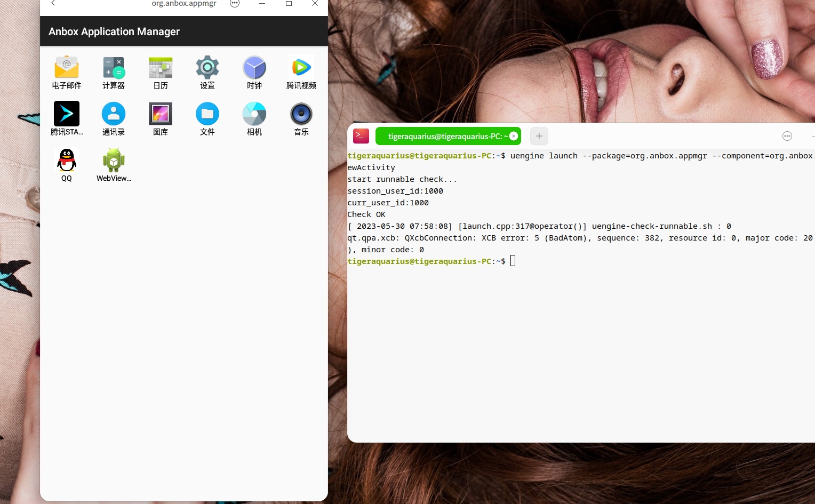This screenshot has height=504, width=815.
Task: Click the 'Check OK' terminal output line
Action: point(366,214)
